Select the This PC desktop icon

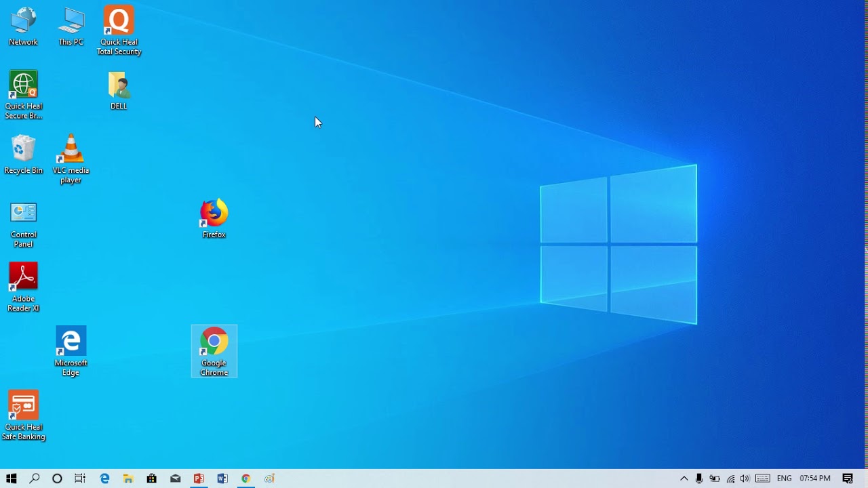(71, 27)
